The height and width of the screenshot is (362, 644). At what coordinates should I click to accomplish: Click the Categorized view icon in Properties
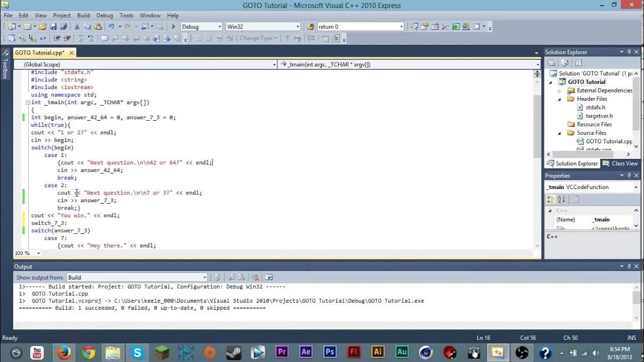pos(552,200)
